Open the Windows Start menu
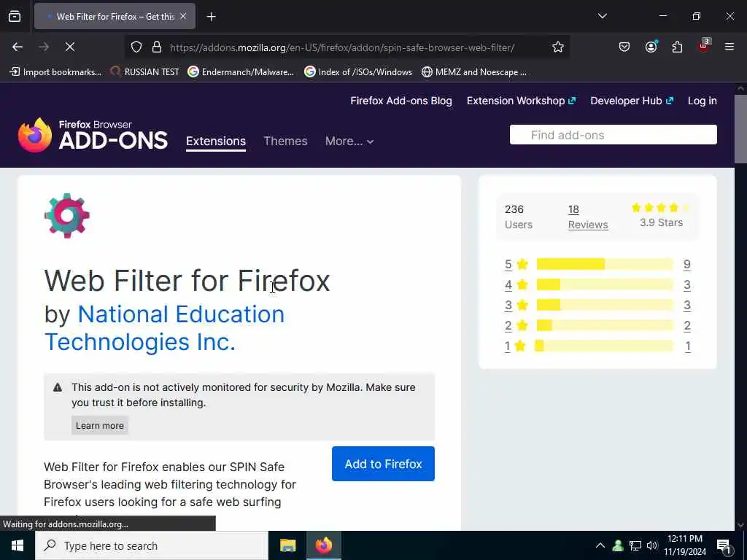747x560 pixels. (x=18, y=545)
